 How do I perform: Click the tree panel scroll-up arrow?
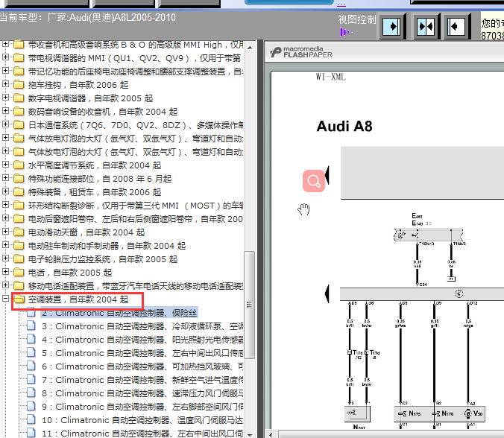click(250, 48)
